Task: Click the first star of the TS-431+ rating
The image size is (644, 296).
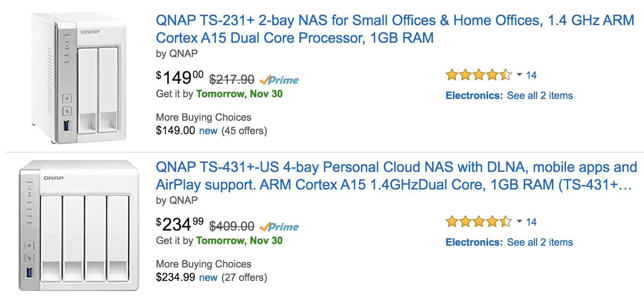Action: [x=452, y=221]
